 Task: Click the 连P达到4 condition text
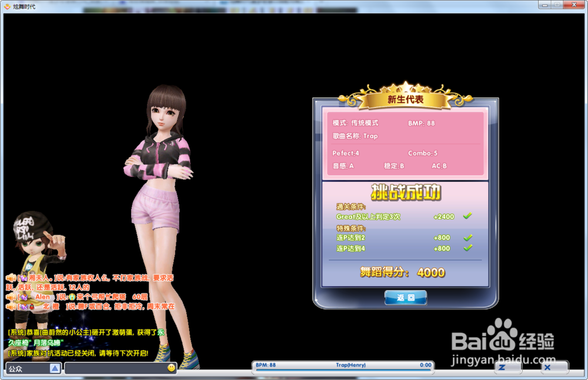pos(350,248)
